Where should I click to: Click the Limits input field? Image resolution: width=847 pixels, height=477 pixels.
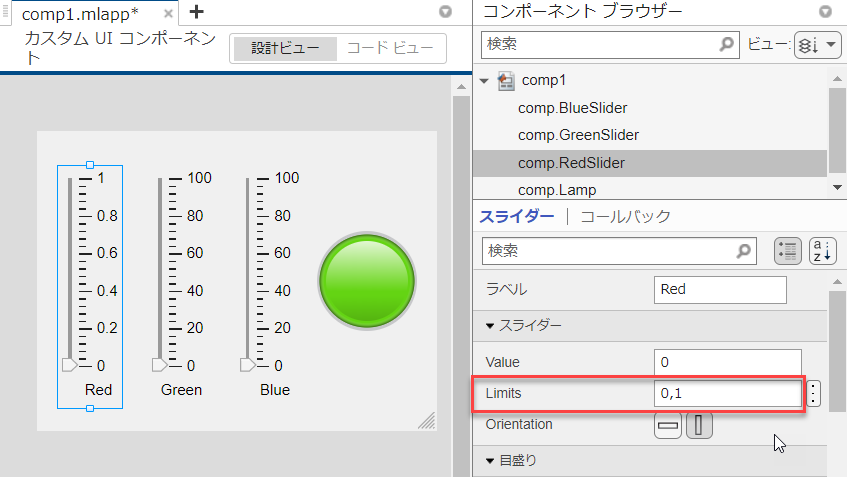pyautogui.click(x=727, y=394)
